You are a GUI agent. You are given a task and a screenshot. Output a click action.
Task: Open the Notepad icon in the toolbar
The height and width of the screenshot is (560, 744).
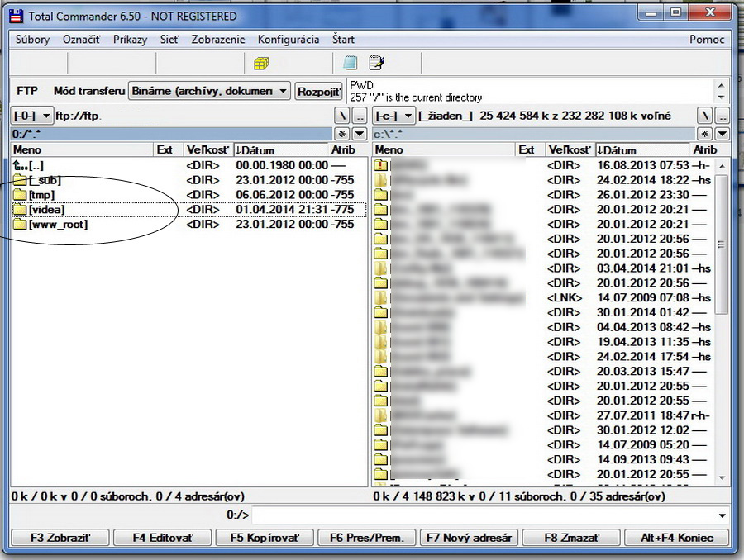[x=350, y=63]
